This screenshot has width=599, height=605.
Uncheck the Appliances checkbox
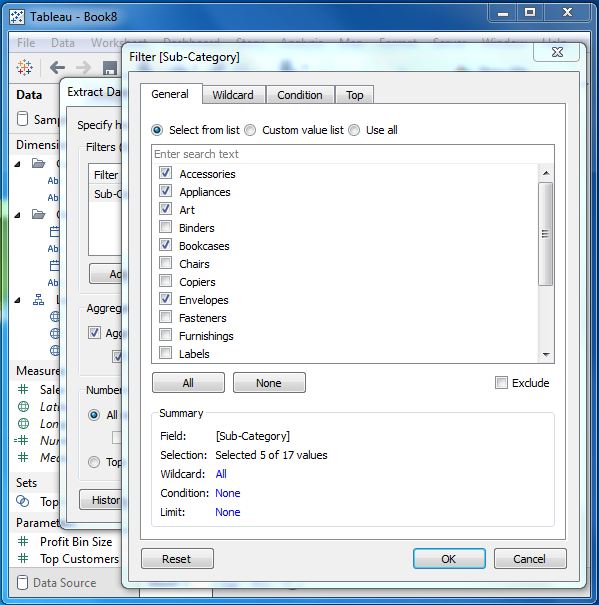(x=166, y=191)
